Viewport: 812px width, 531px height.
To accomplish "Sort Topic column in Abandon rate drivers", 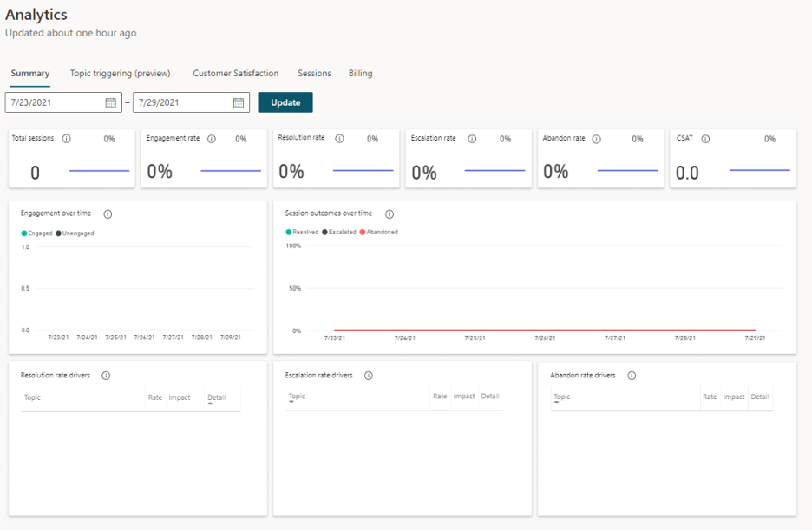I will click(562, 397).
